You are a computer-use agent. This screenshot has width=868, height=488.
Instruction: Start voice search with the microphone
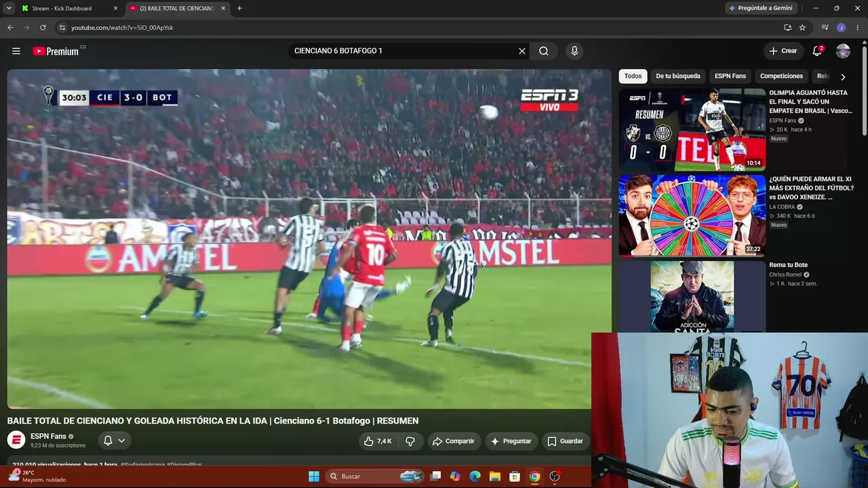click(574, 51)
